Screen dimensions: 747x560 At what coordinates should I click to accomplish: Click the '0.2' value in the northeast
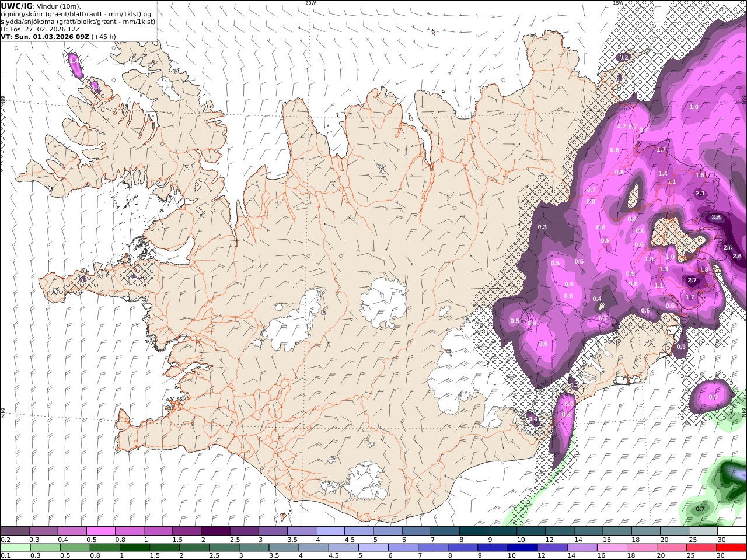[624, 57]
